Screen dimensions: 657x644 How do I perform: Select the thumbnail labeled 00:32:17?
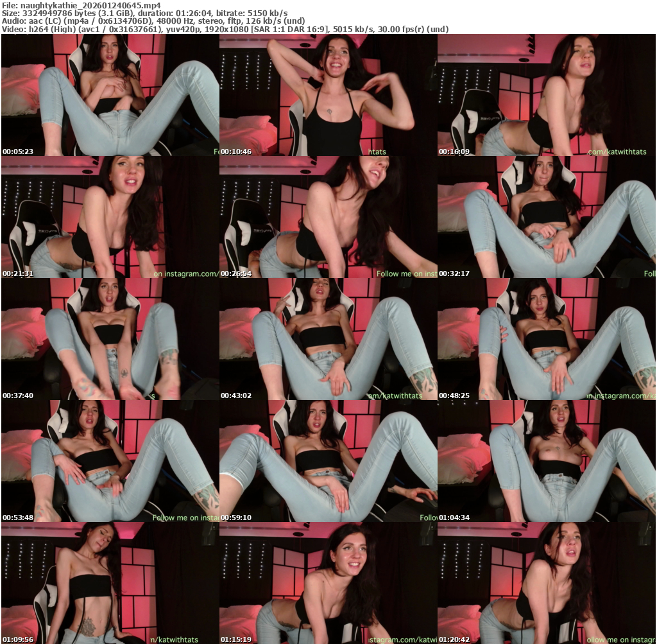546,217
